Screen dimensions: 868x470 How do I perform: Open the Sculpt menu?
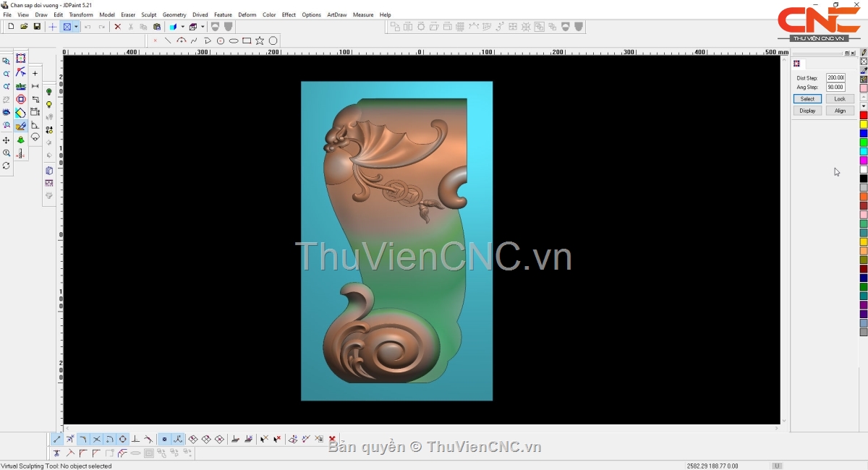pyautogui.click(x=148, y=14)
